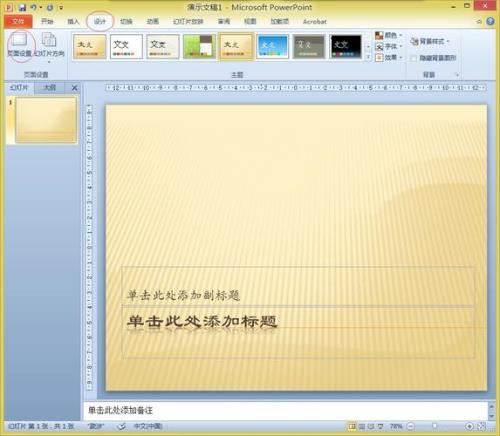Viewport: 500px width, 436px height.
Task: Apply the black theme thumbnail
Action: [x=345, y=47]
